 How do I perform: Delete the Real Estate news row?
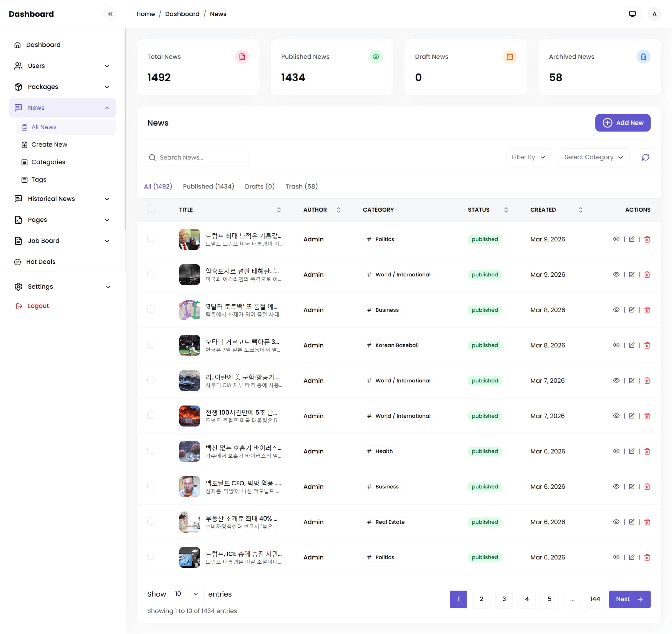(647, 522)
